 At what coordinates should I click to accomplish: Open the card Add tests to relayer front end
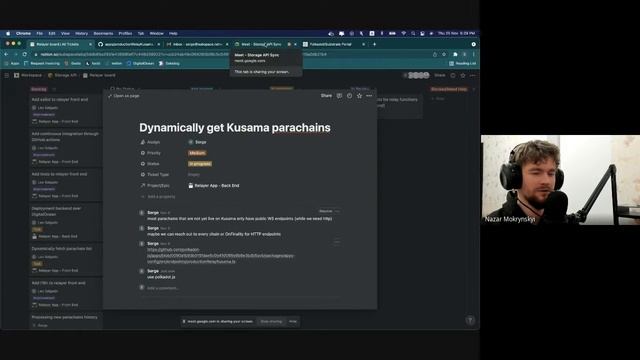pos(65,185)
